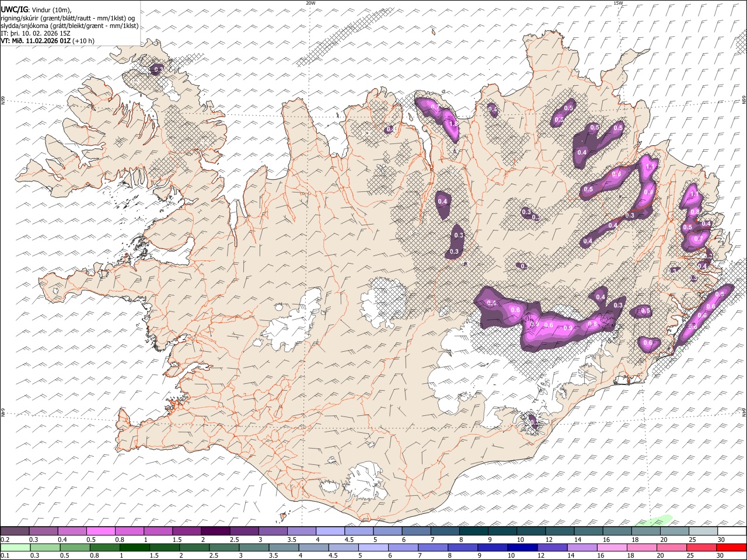Click the 10 label on rain scale

[511, 555]
